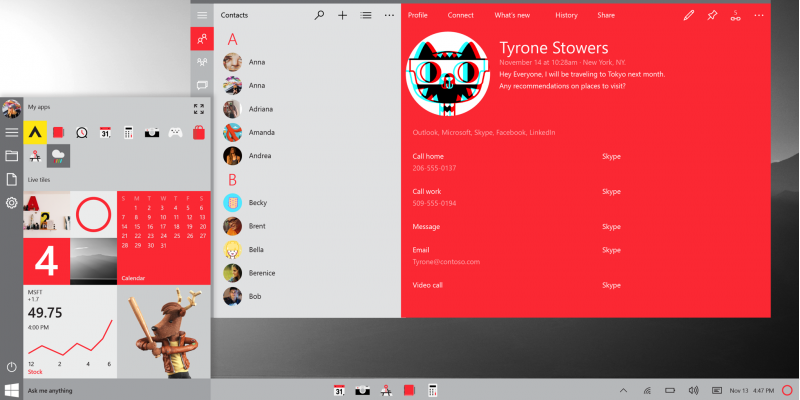Expand Start menu to full screen
800x400 pixels.
pos(199,109)
